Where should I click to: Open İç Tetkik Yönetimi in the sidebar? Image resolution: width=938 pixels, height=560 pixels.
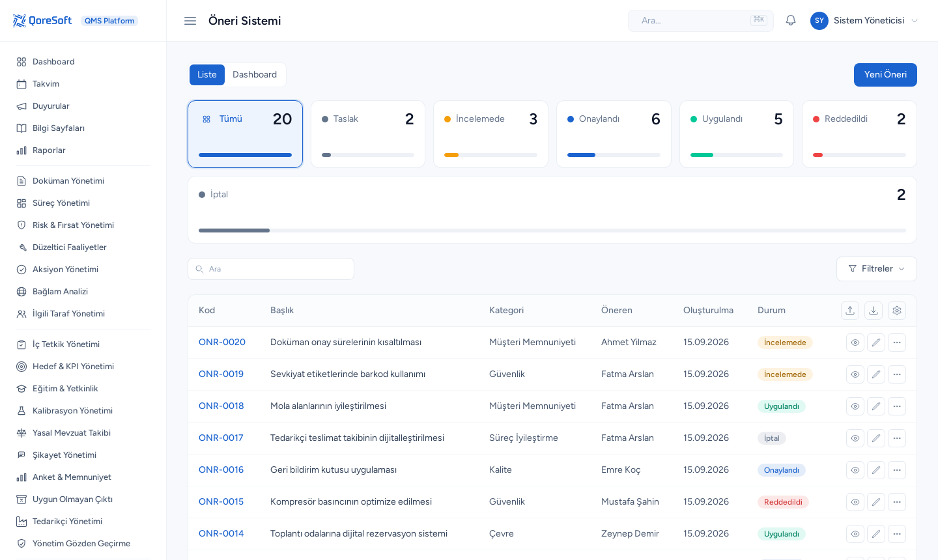point(83,344)
